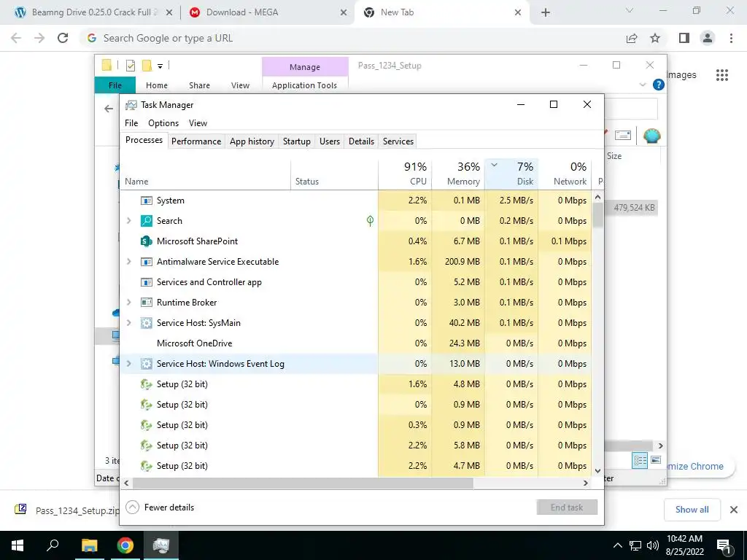Click the Antimalware Service Executable icon
This screenshot has width=747, height=560.
point(146,262)
